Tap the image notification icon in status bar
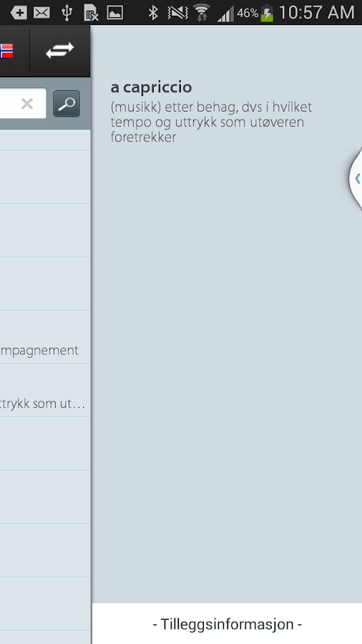This screenshot has height=644, width=362. 115,13
